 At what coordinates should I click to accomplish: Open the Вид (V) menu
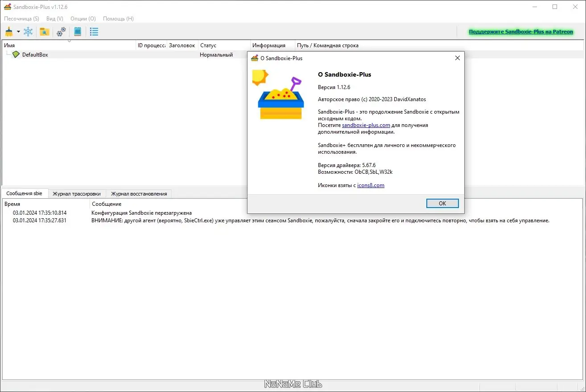pyautogui.click(x=55, y=19)
